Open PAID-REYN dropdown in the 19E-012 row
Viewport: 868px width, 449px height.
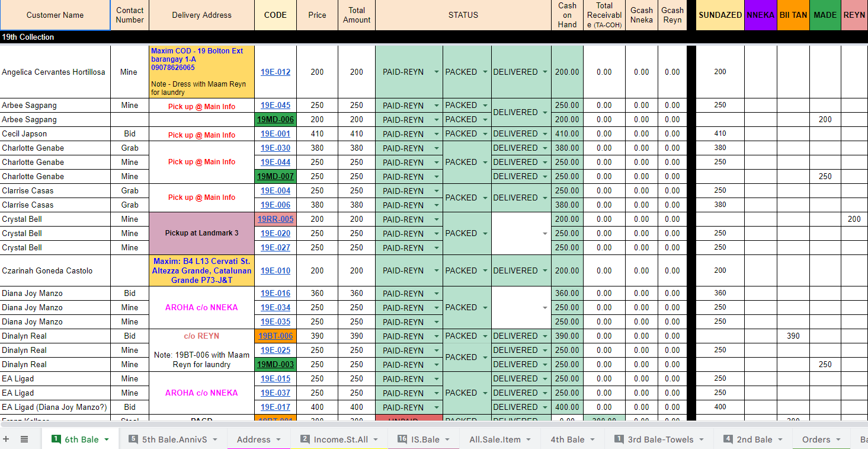(x=437, y=72)
